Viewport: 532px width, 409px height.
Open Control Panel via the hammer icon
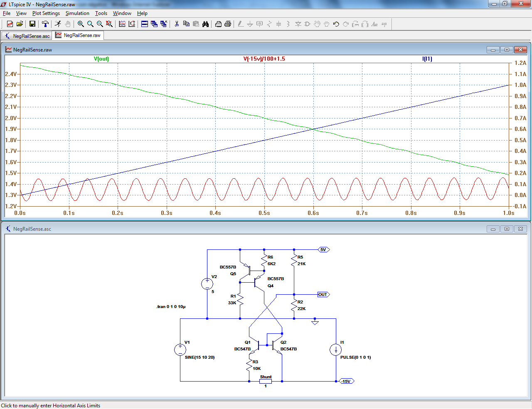tap(45, 24)
